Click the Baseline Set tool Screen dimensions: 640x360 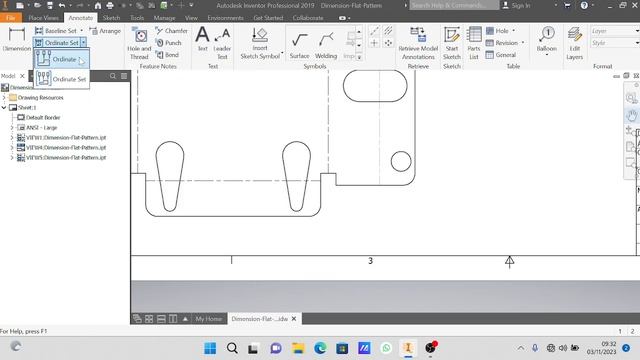[x=56, y=31]
